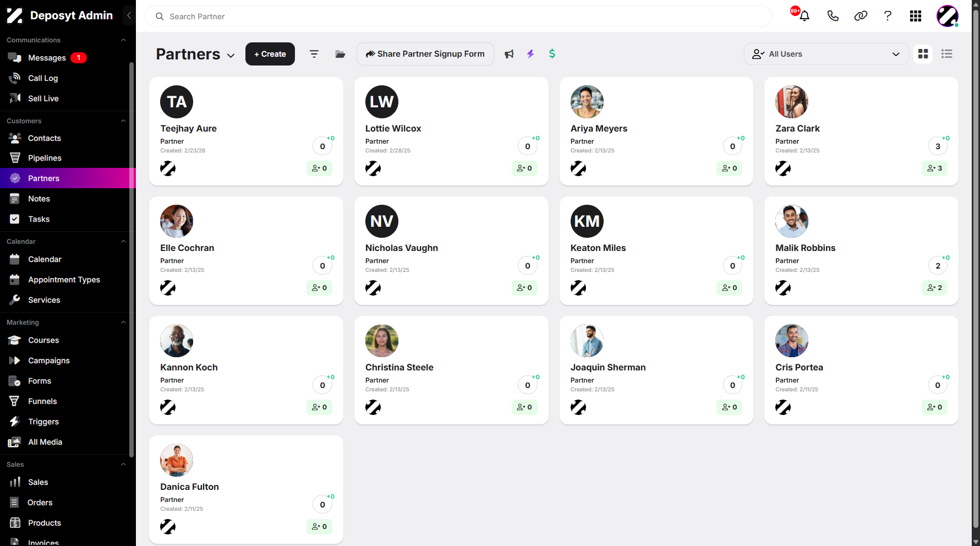Open the Teejhay Aure partner card
This screenshot has height=546, width=980.
[x=246, y=131]
